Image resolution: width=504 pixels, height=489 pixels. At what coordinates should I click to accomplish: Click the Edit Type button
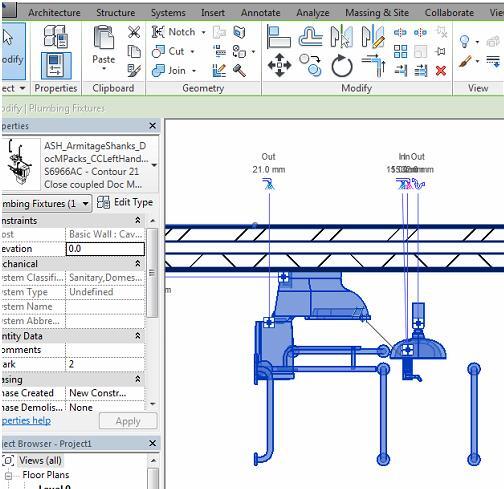[125, 202]
